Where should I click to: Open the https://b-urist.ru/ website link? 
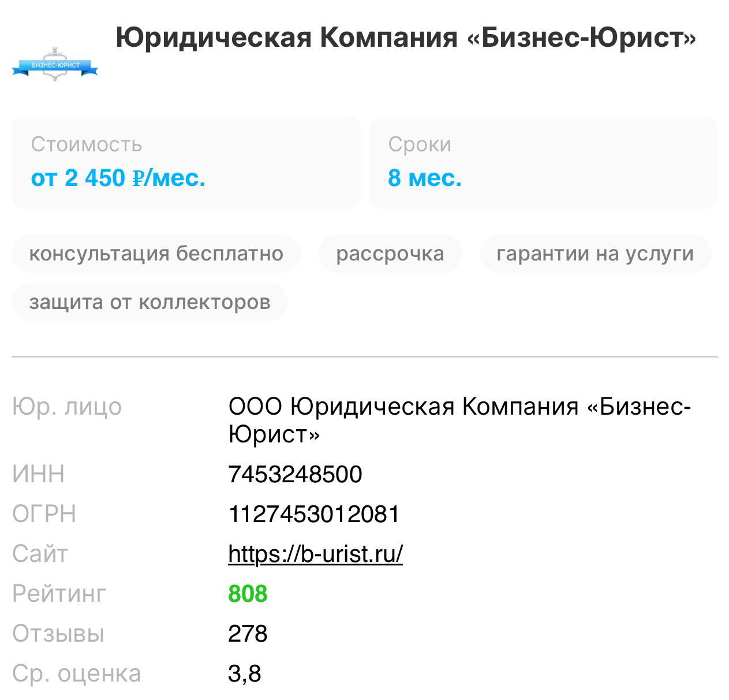point(315,554)
